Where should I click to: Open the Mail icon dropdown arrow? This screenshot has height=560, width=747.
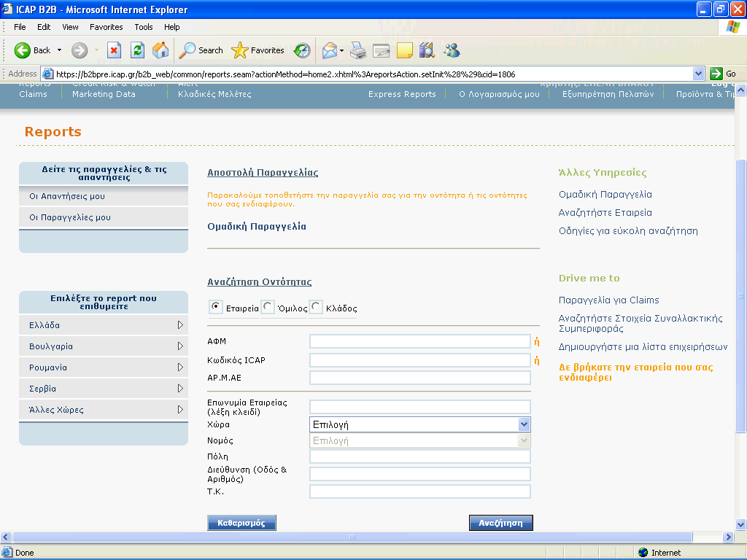click(341, 50)
